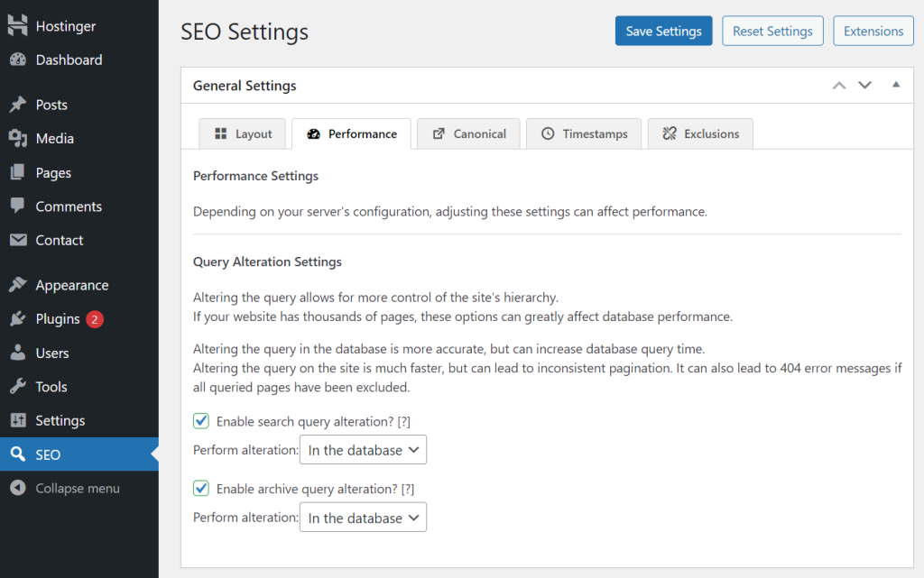Click the Tools wrench icon
The image size is (924, 578).
click(x=20, y=386)
